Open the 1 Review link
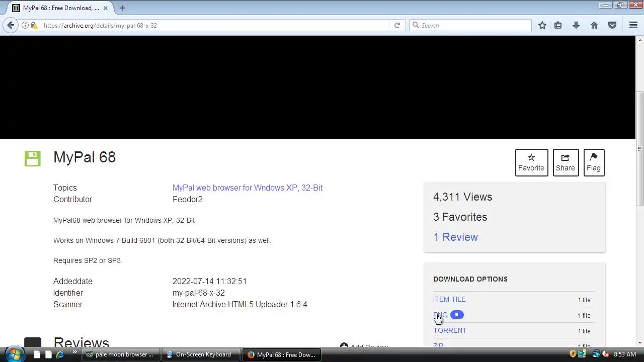This screenshot has height=362, width=644. coord(455,237)
